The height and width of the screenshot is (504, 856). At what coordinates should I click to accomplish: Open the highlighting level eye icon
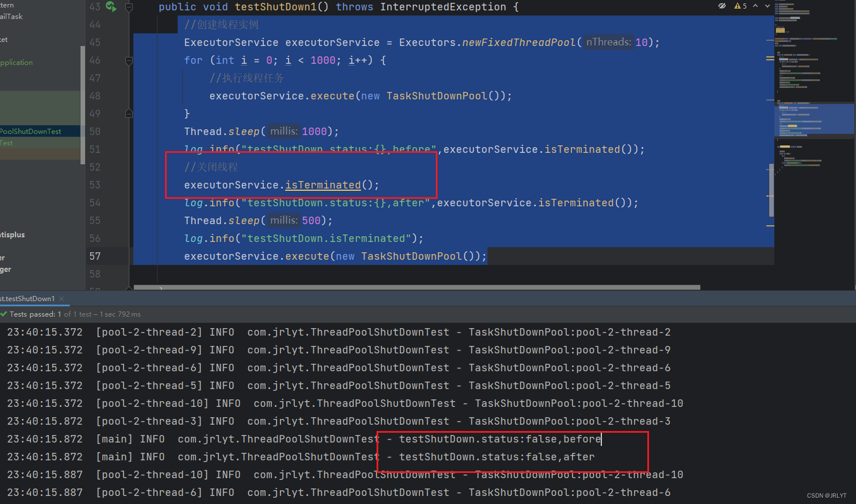point(722,5)
